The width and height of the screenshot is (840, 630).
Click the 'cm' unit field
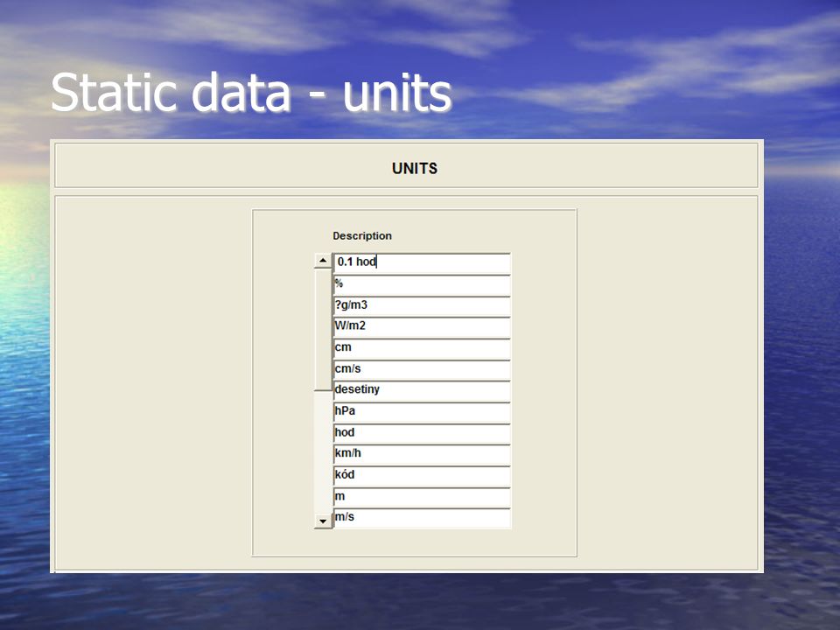tap(422, 349)
